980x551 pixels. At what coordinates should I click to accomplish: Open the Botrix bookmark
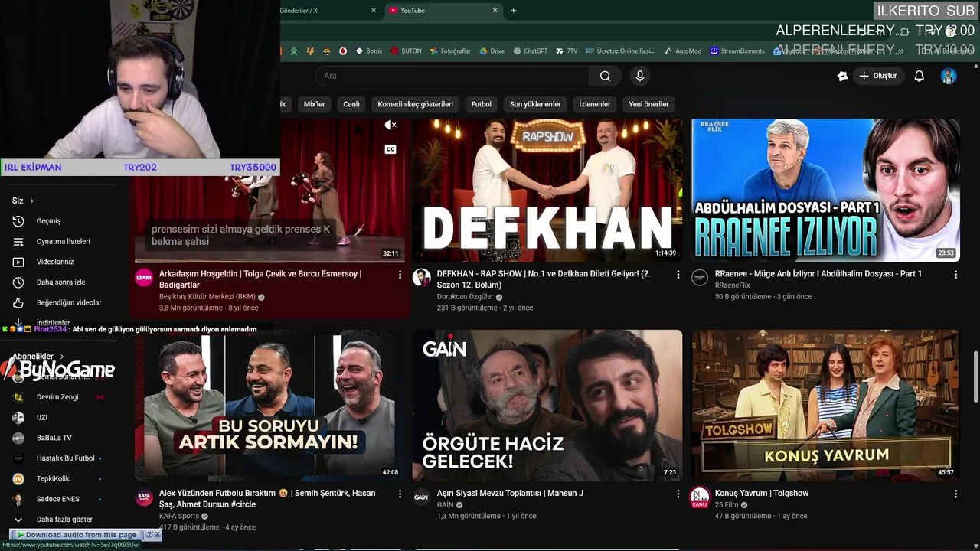click(x=368, y=51)
